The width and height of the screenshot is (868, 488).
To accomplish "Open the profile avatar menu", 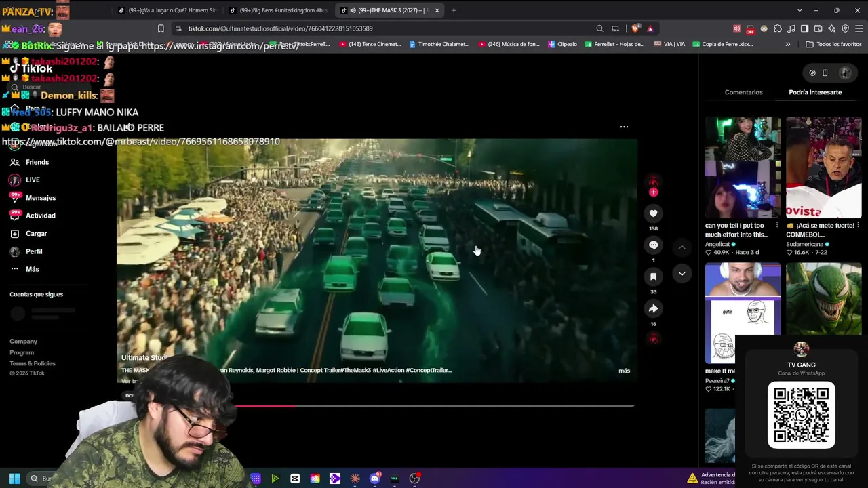I will coord(845,73).
